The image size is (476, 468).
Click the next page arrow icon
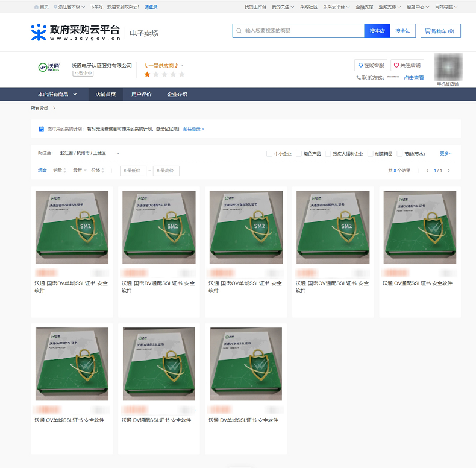pyautogui.click(x=448, y=171)
